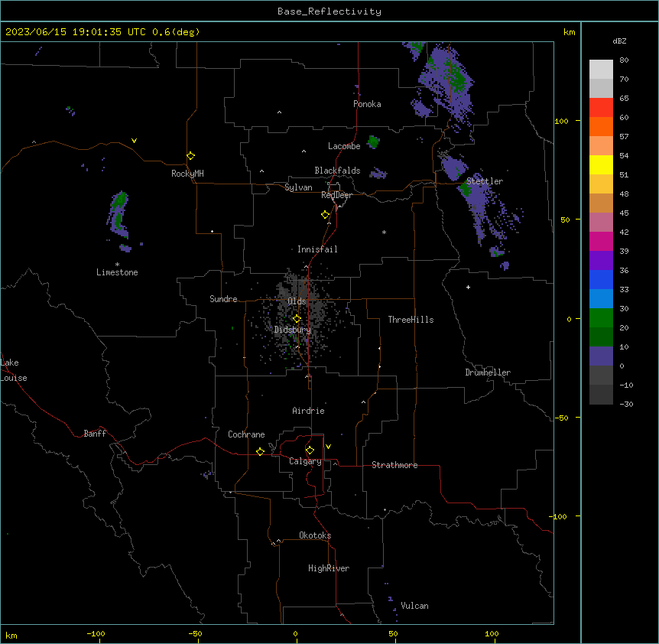659x644 pixels.
Task: Click the -100 tick label on bottom axis
Action: click(96, 633)
